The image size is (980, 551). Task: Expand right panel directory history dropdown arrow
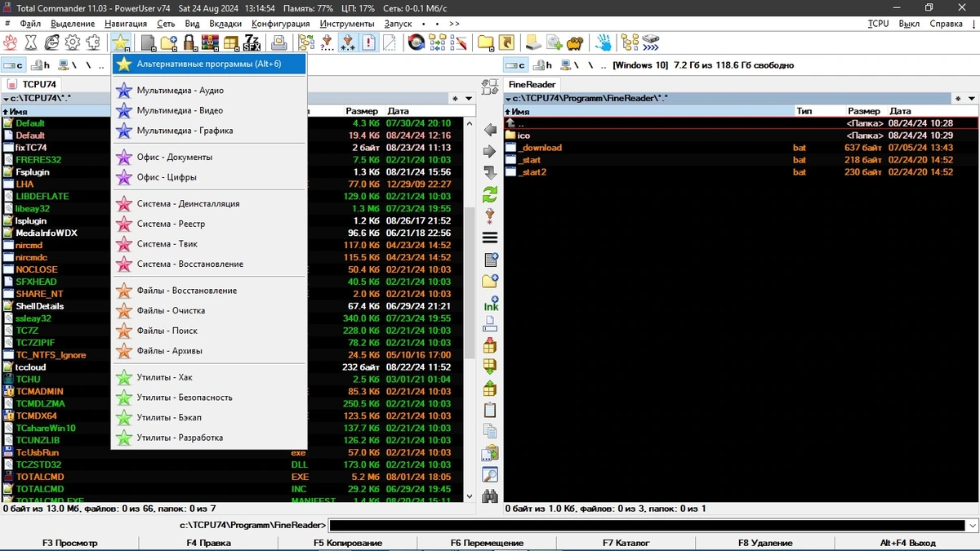point(970,99)
